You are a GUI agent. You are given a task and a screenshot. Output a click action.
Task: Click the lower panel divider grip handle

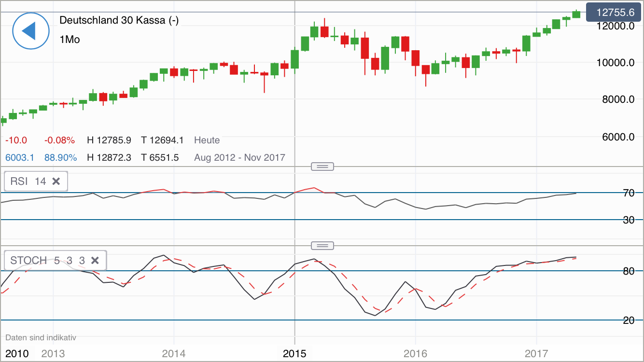pos(322,245)
